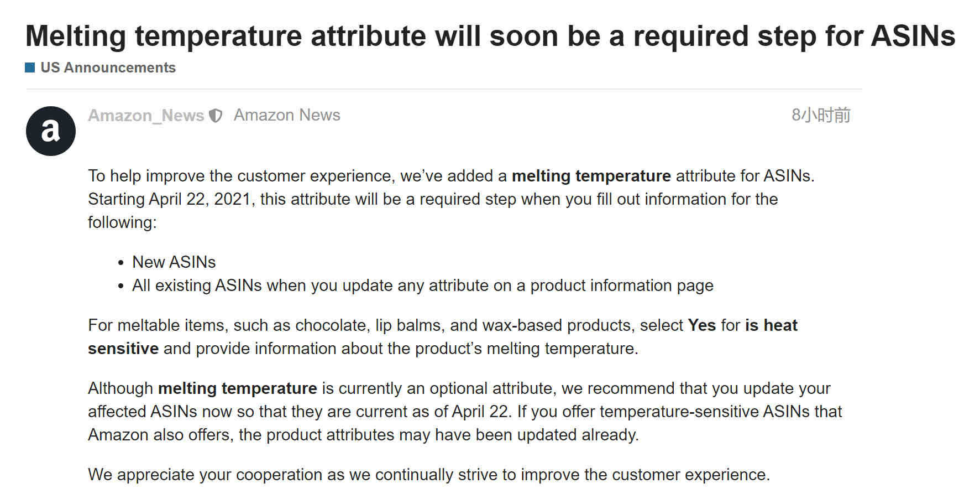Click the bold 'Yes' word
The height and width of the screenshot is (504, 980).
point(701,325)
